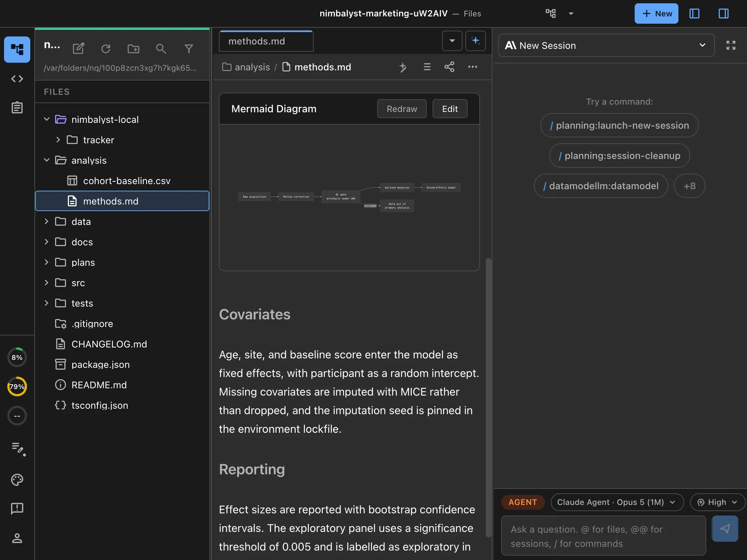Viewport: 747px width, 560px height.
Task: Click the New button in title bar
Action: (656, 13)
